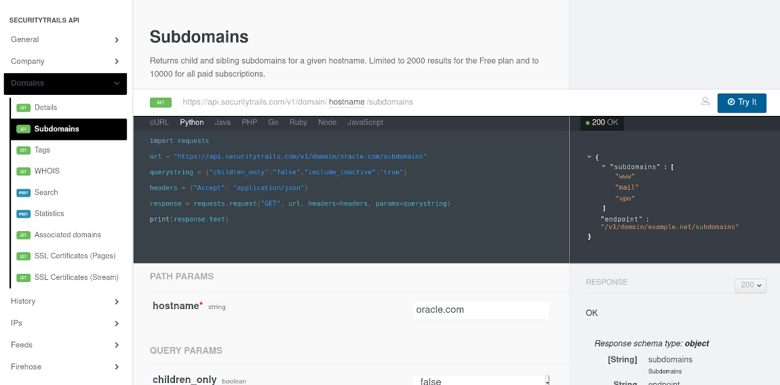Expand the IPs sidebar section

(x=65, y=323)
